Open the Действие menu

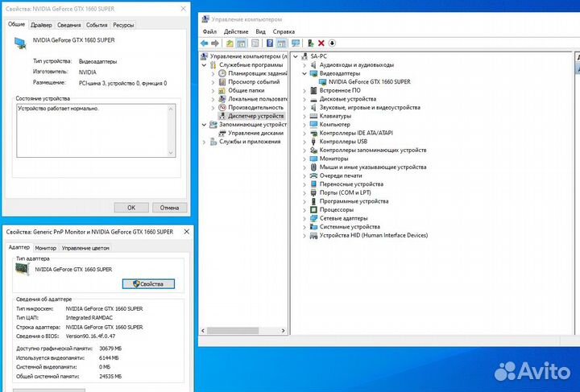(x=236, y=31)
